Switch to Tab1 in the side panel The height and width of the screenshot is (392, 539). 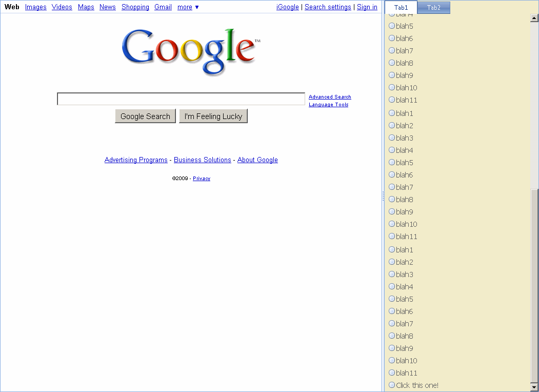click(x=401, y=7)
